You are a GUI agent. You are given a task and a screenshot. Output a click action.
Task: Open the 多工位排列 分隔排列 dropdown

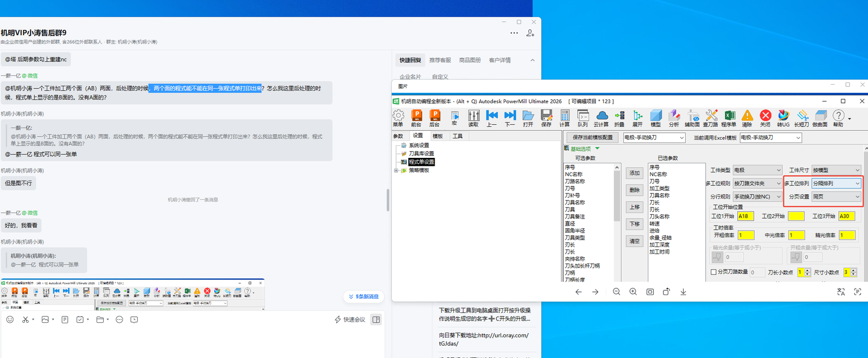836,183
